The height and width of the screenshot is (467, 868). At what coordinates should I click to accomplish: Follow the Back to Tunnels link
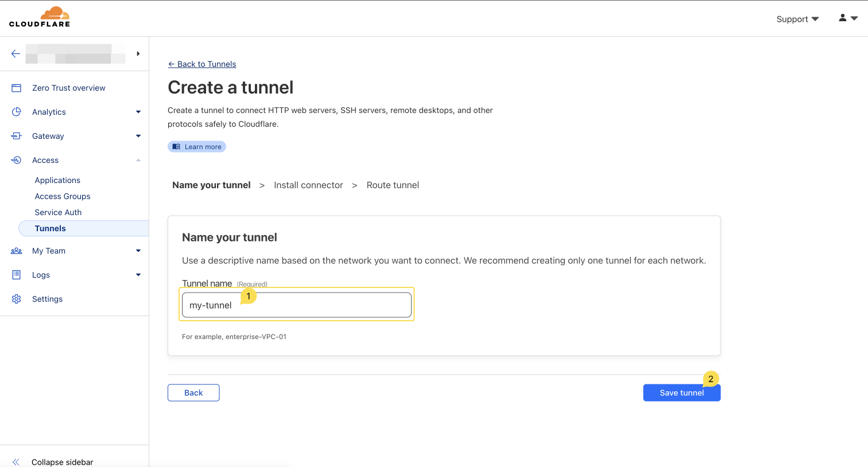202,64
